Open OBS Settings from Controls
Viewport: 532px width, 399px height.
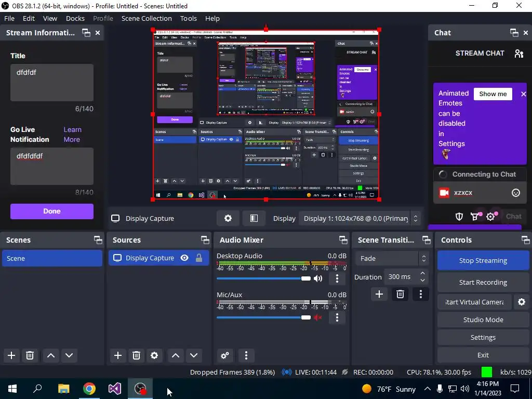point(483,337)
